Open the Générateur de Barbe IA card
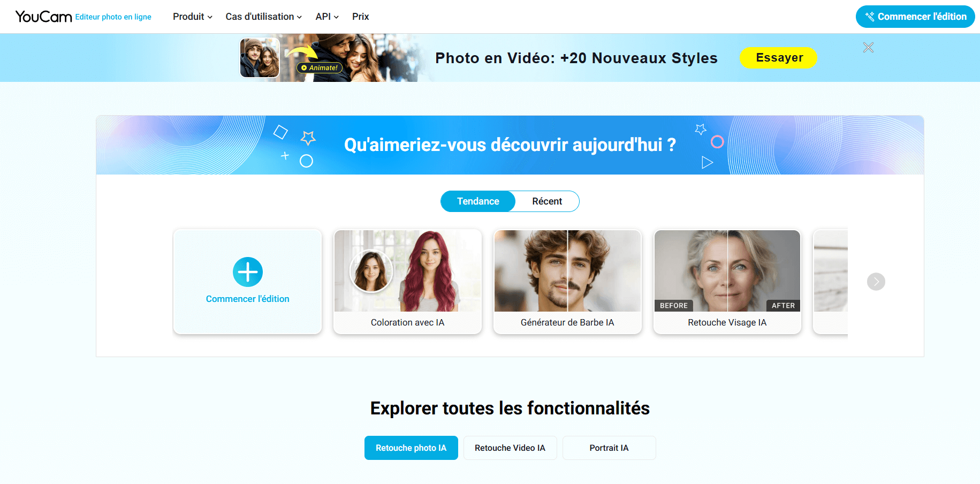 click(x=567, y=282)
